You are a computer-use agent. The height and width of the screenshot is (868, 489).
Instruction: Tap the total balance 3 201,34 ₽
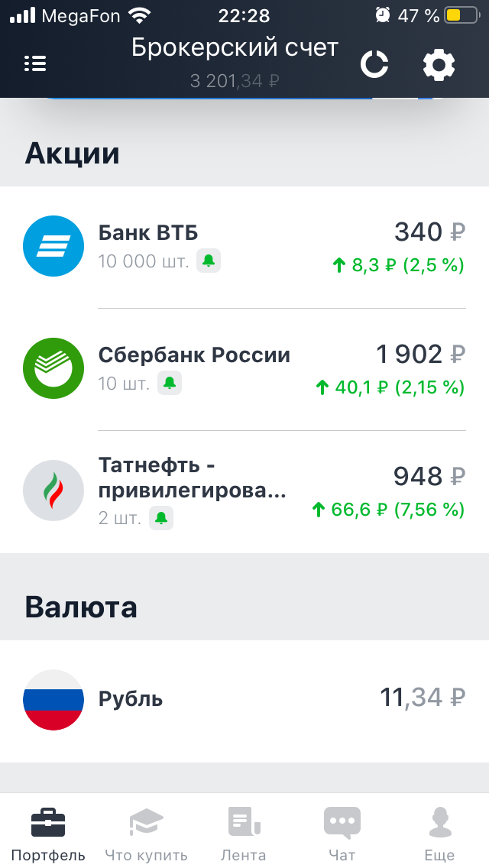[x=235, y=79]
